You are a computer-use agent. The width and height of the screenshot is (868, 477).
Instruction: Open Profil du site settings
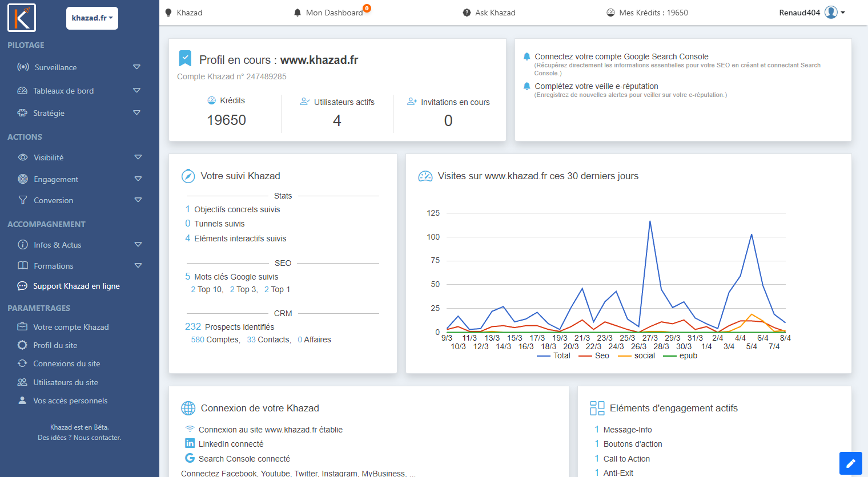(55, 345)
